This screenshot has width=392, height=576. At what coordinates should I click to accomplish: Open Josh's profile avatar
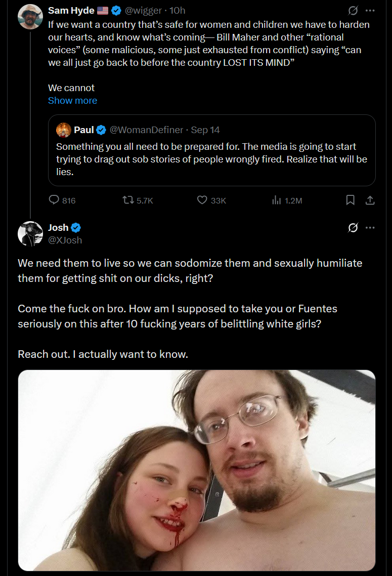30,233
